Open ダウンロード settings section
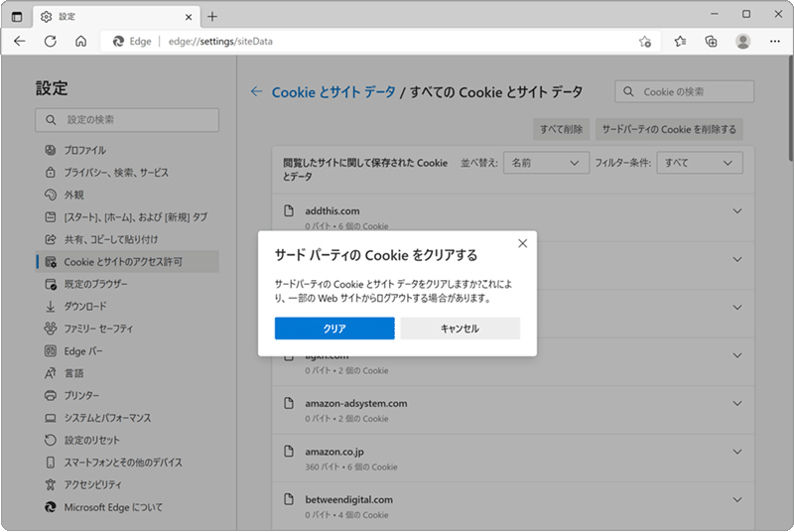The image size is (794, 532). [x=127, y=307]
